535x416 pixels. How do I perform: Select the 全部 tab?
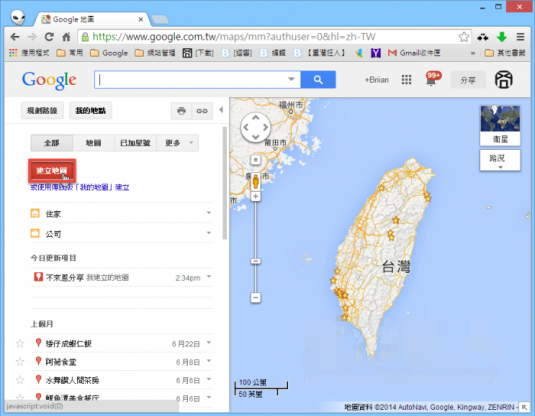[x=52, y=143]
